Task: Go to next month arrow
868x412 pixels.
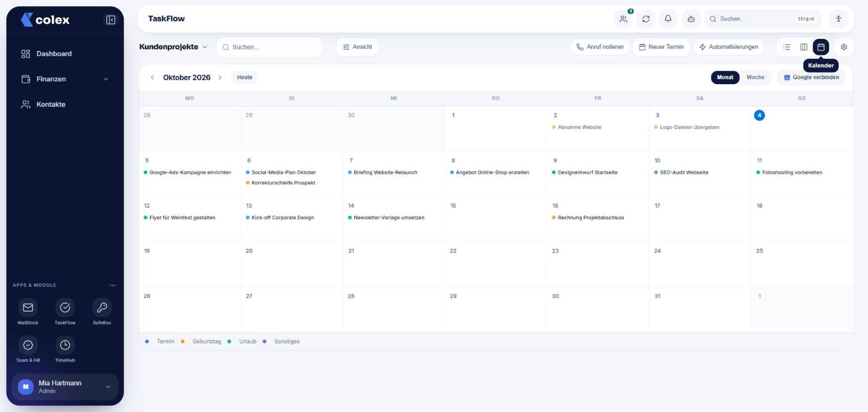Action: (x=220, y=78)
